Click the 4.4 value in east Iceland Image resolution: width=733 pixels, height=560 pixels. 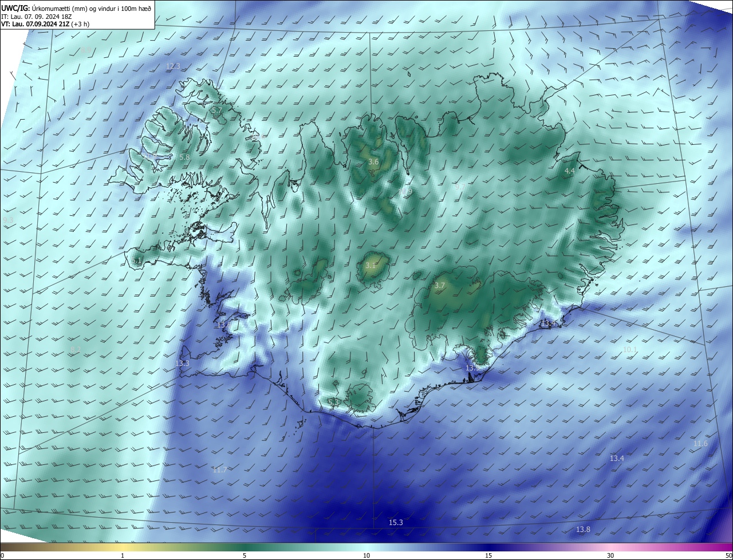point(569,171)
